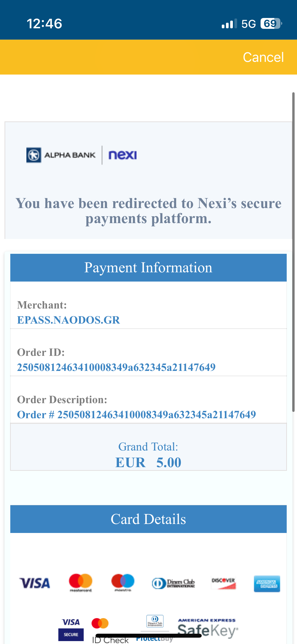The height and width of the screenshot is (644, 297).
Task: Click the Alpha Bank logo
Action: click(x=61, y=155)
